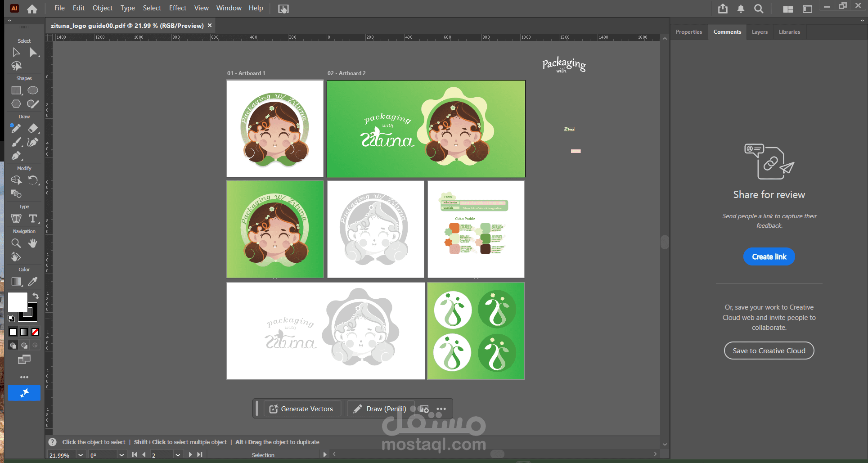Switch to the Properties tab
The width and height of the screenshot is (868, 463).
[x=689, y=32]
